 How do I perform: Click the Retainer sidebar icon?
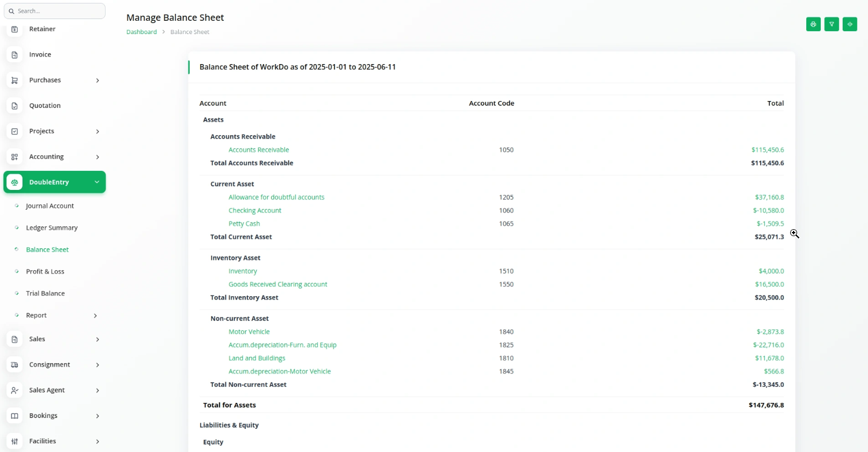pos(15,29)
